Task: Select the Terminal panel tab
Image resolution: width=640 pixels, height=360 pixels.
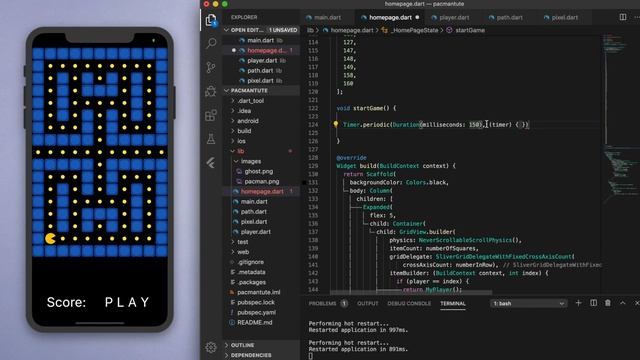Action: [453, 303]
